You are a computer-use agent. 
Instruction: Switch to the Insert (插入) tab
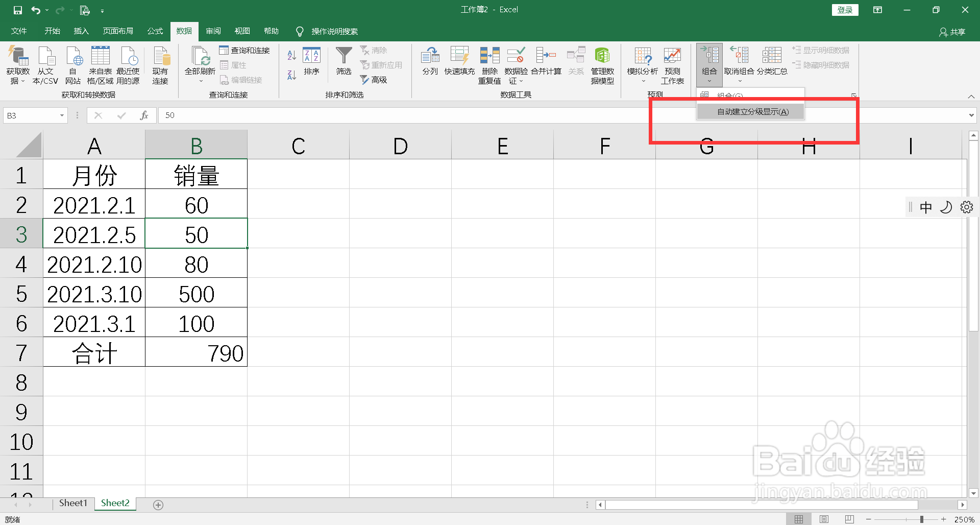81,31
